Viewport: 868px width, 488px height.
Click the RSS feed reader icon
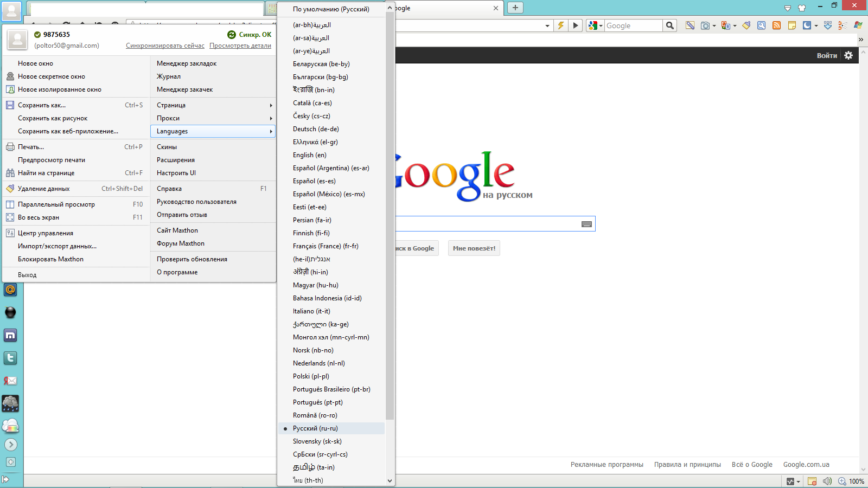point(776,25)
